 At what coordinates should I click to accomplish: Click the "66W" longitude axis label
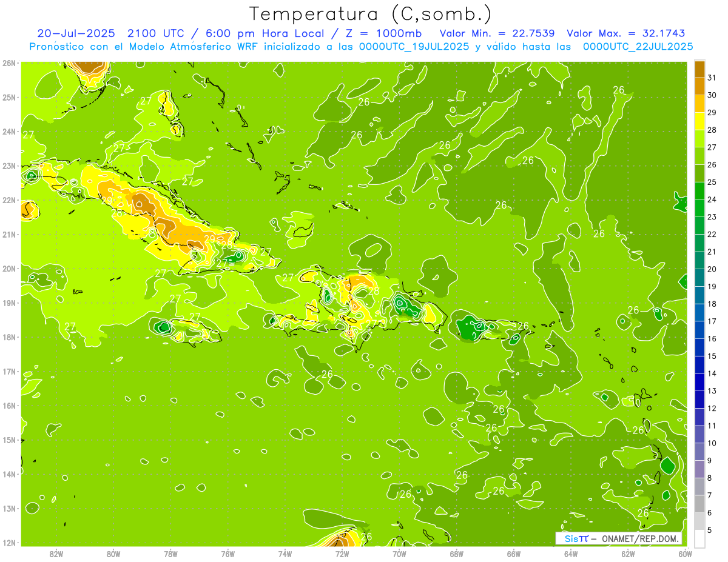pyautogui.click(x=514, y=554)
